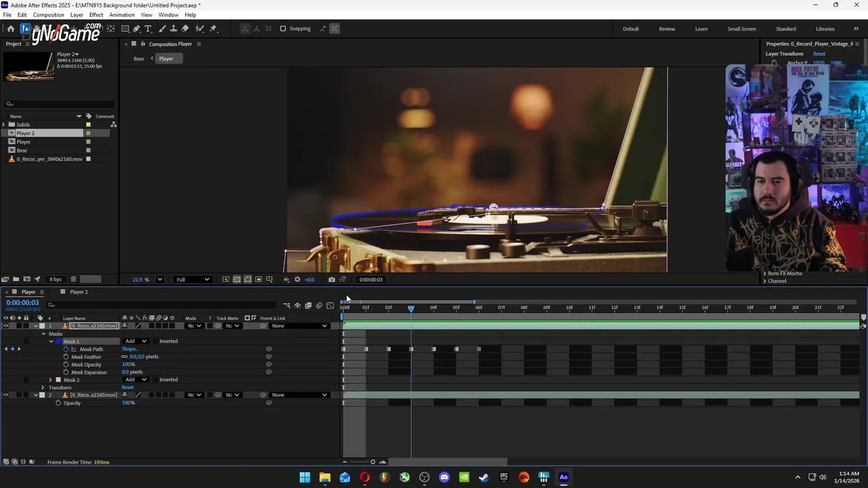Expand Mask 2 properties
Screen dimensions: 868x488
point(51,380)
